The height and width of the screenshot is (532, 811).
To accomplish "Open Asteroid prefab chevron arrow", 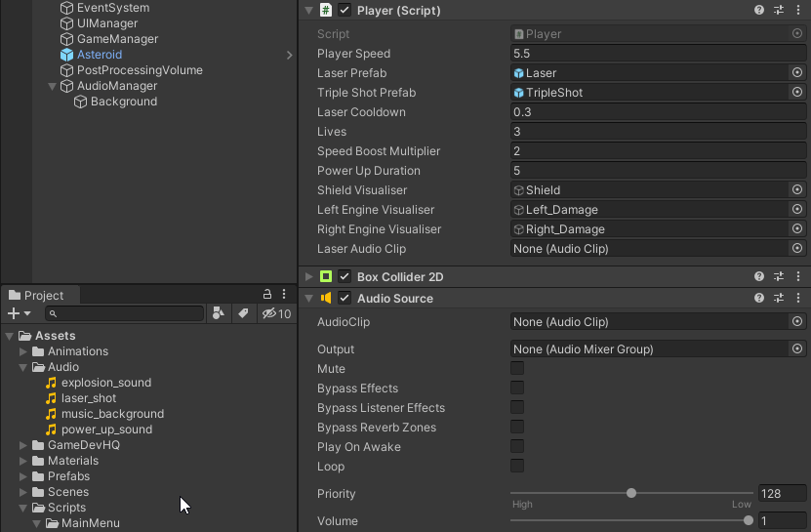I will click(x=289, y=55).
